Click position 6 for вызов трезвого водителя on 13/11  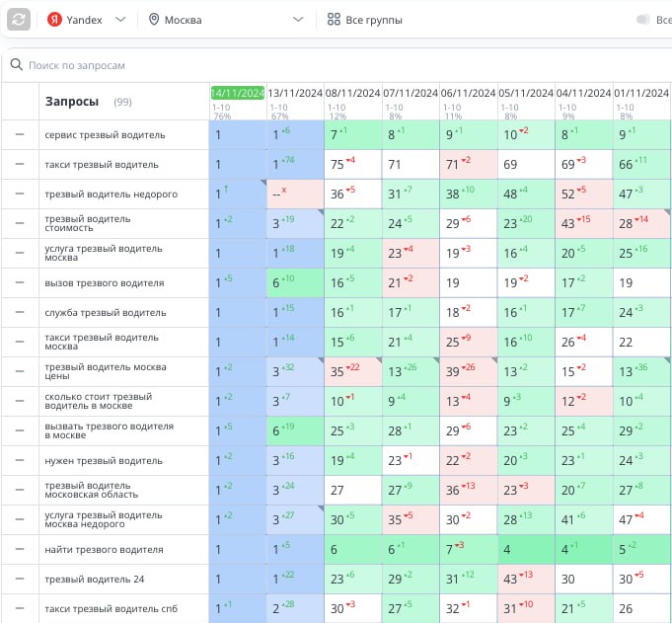click(295, 282)
